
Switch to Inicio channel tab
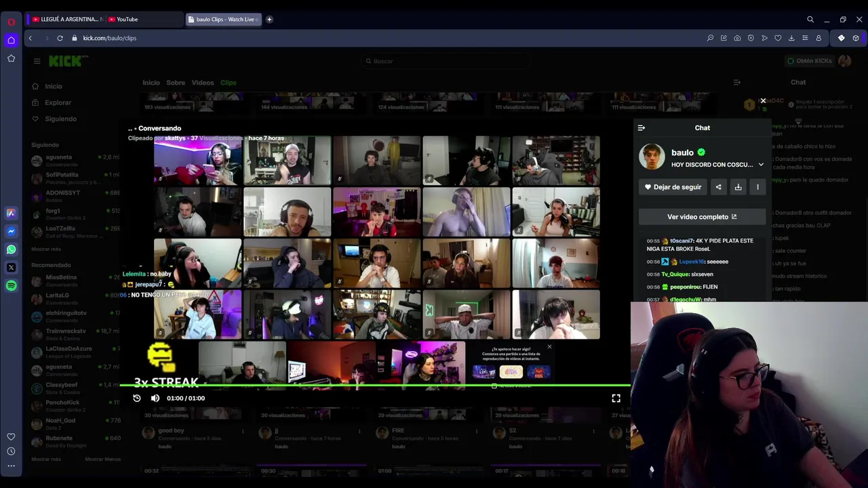coord(151,83)
